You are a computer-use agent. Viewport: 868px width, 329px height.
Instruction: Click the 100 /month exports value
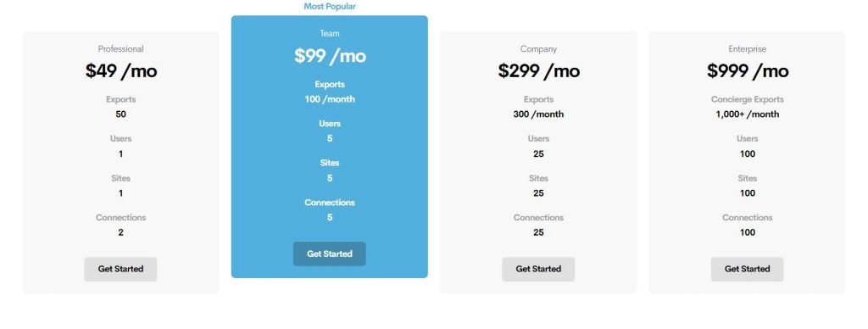click(x=330, y=99)
